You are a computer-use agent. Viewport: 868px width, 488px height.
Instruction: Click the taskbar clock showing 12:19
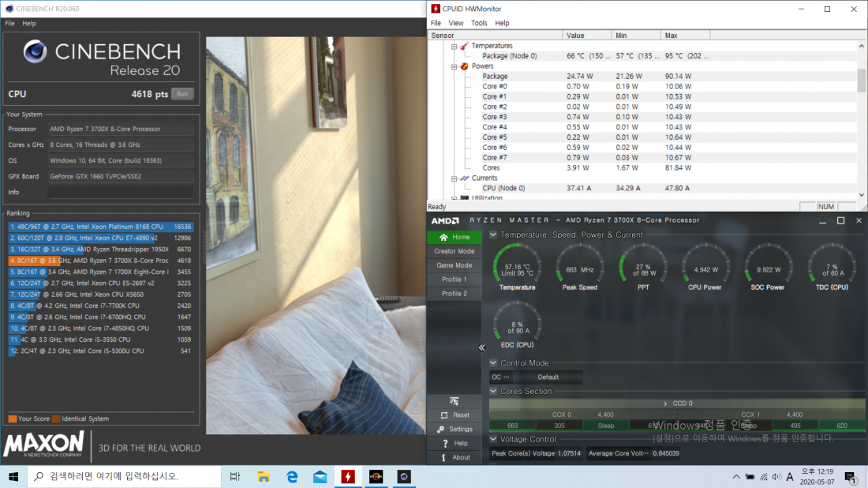[817, 477]
